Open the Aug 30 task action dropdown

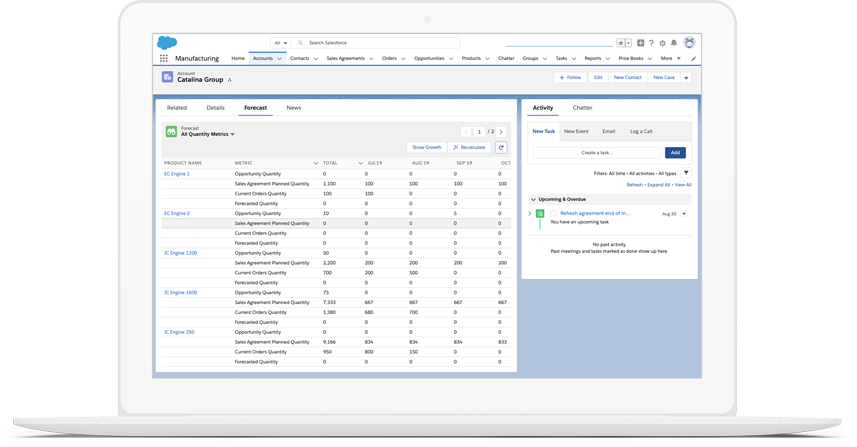(684, 214)
